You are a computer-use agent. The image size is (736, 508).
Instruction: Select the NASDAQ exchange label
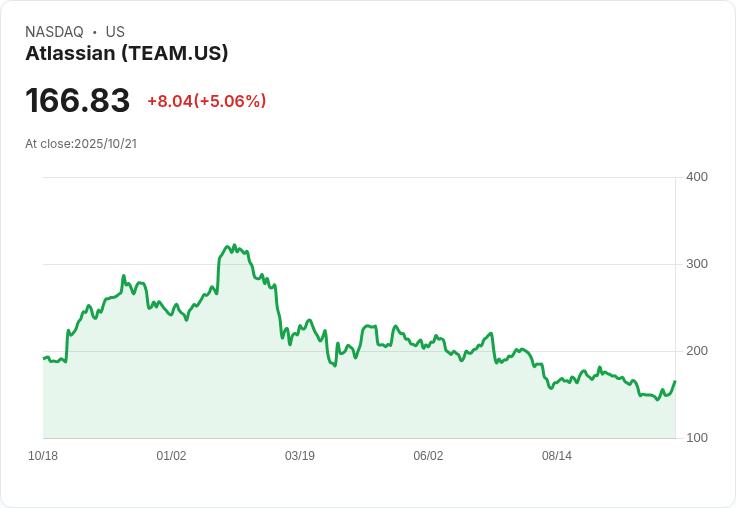(54, 32)
